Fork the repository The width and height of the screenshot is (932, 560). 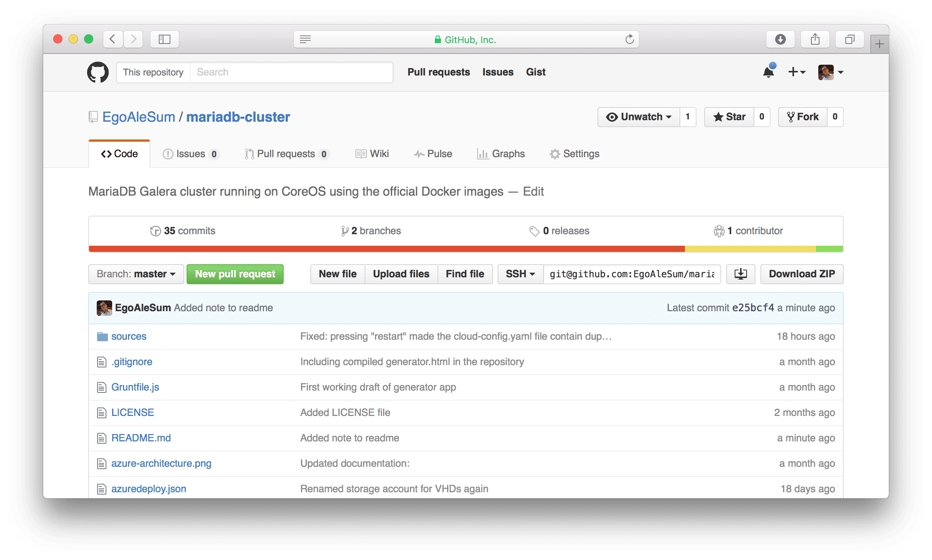[802, 117]
